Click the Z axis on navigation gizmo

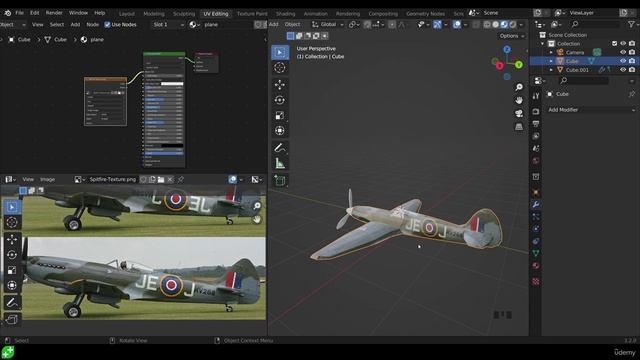coord(507,49)
